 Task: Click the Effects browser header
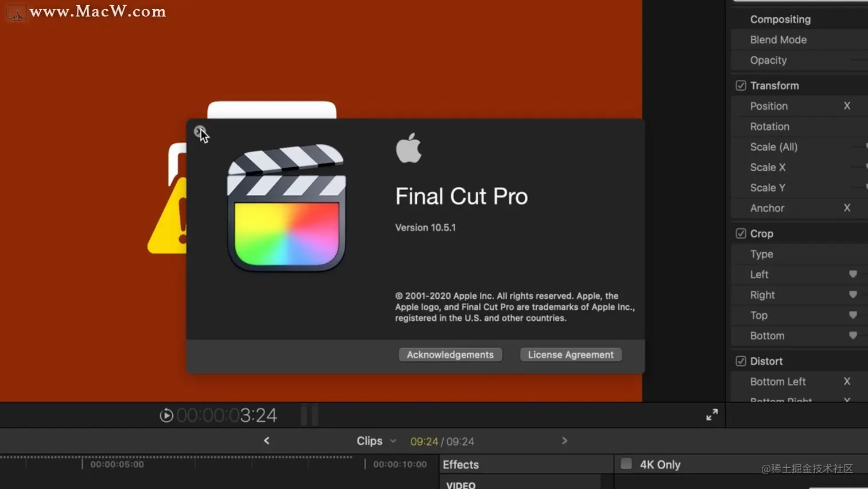tap(460, 464)
